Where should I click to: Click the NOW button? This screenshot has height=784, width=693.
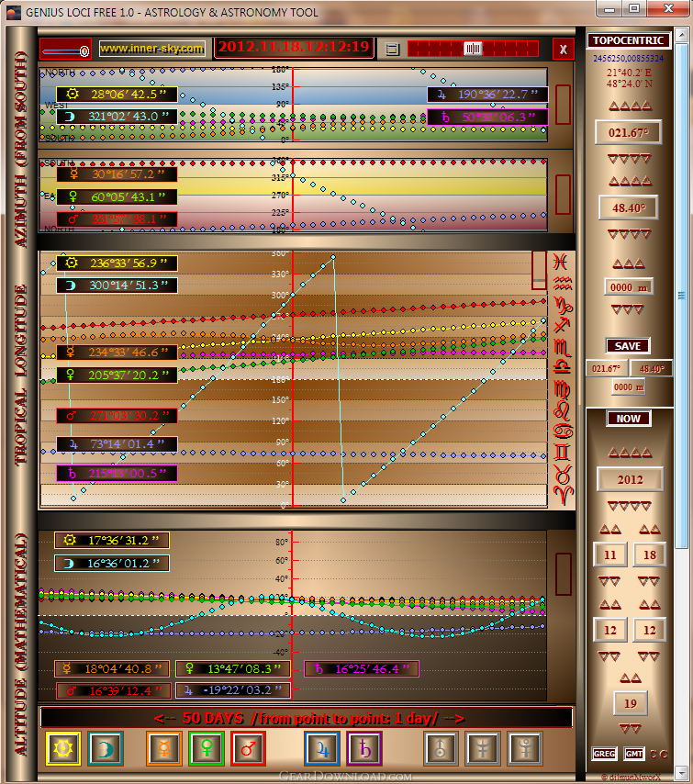629,419
